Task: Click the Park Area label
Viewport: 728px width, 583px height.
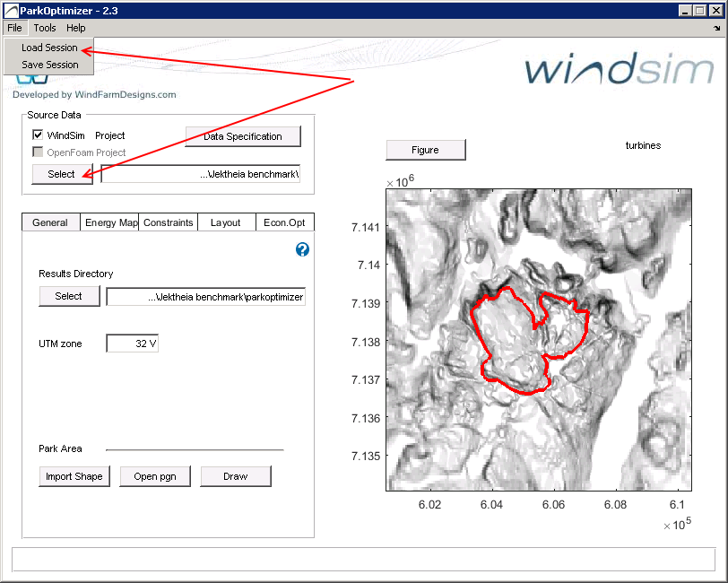Action: [x=60, y=448]
